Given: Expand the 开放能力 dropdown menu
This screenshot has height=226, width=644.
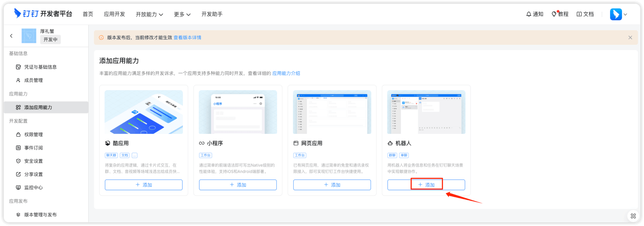Looking at the screenshot, I should [149, 14].
